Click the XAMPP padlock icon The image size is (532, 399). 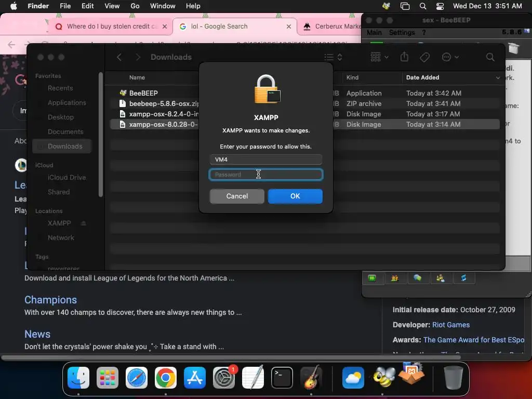click(267, 89)
